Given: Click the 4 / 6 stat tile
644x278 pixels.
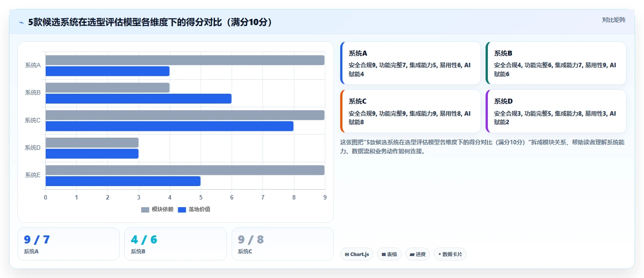Looking at the screenshot, I should click(175, 244).
